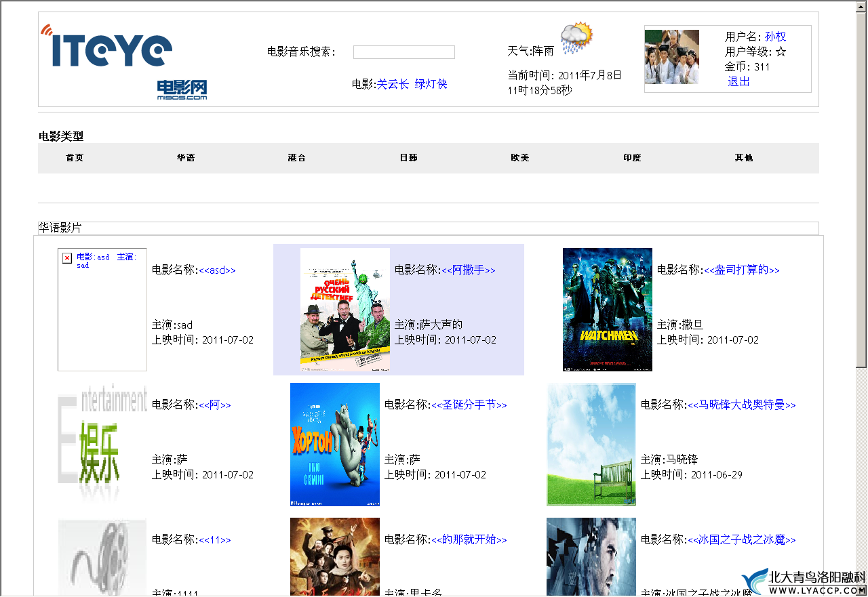The width and height of the screenshot is (868, 597).
Task: Click the 电影网 m1905.com logo
Action: pyautogui.click(x=182, y=90)
